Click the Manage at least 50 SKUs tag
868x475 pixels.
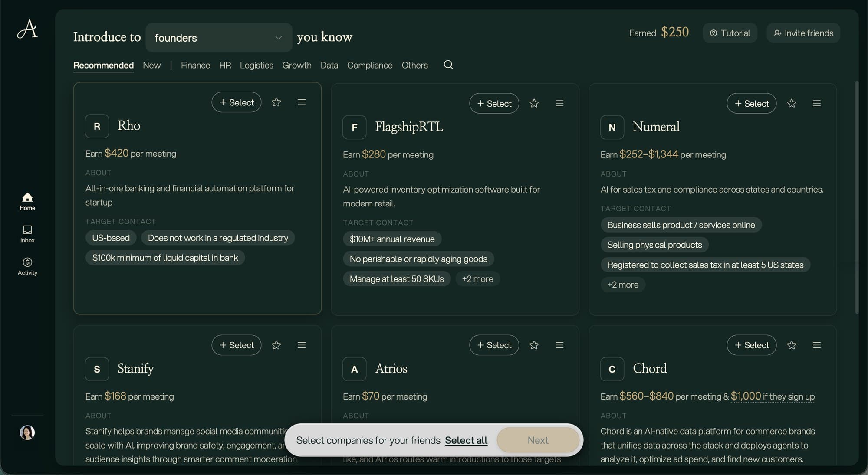point(397,279)
